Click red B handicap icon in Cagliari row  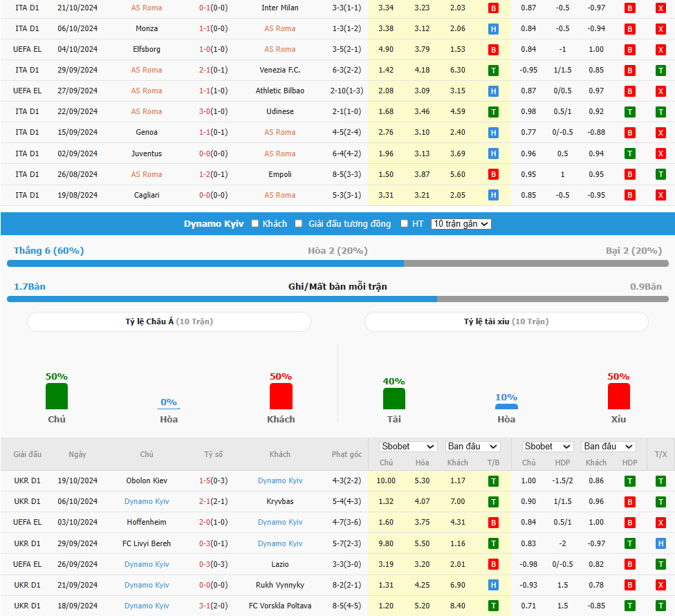pyautogui.click(x=629, y=195)
